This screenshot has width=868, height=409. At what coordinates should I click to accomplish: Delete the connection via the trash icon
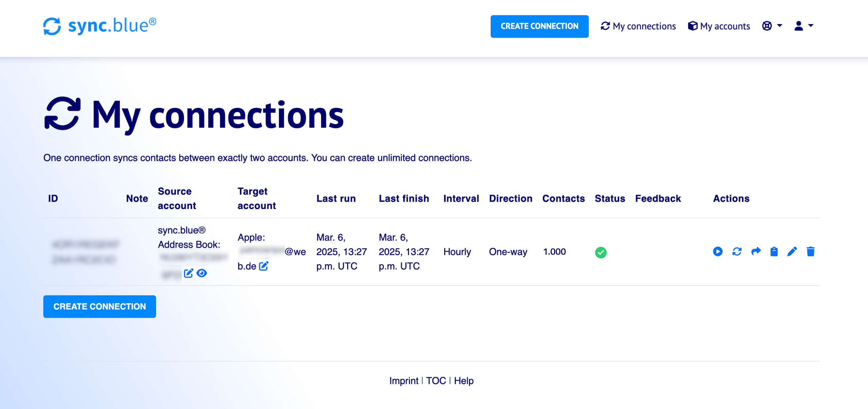pyautogui.click(x=811, y=252)
